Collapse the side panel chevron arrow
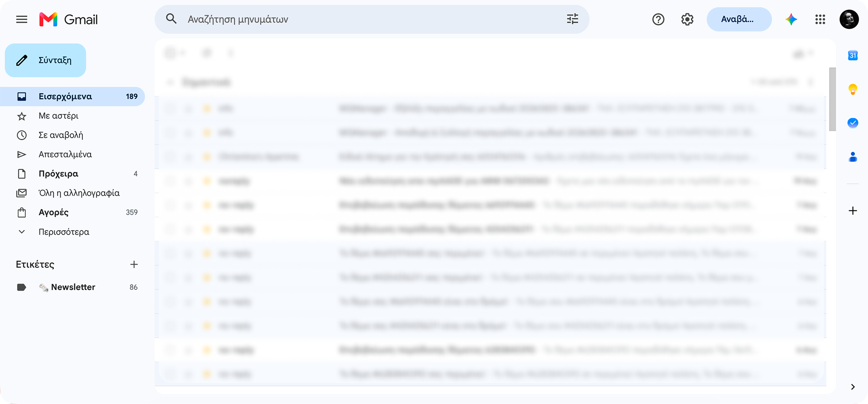This screenshot has width=868, height=404. (x=853, y=387)
